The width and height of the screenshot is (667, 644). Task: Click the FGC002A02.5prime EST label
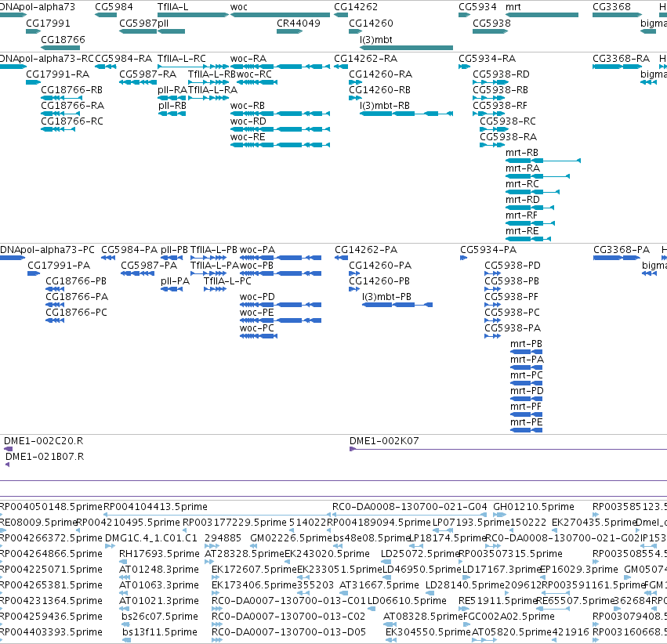[509, 617]
